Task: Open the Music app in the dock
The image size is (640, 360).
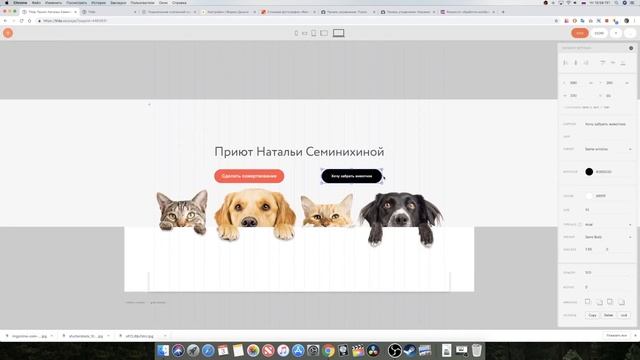Action: coord(283,350)
